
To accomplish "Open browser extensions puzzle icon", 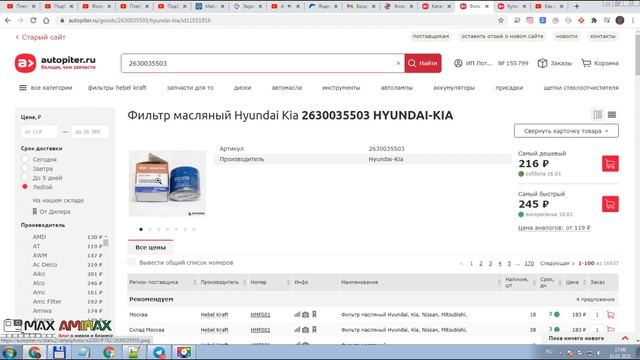I will click(x=594, y=20).
